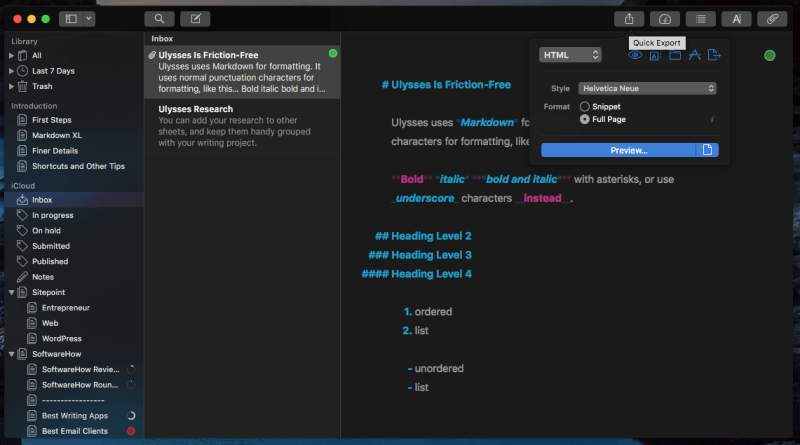Open the markup reference A icon
The image size is (800, 445).
coord(736,19)
